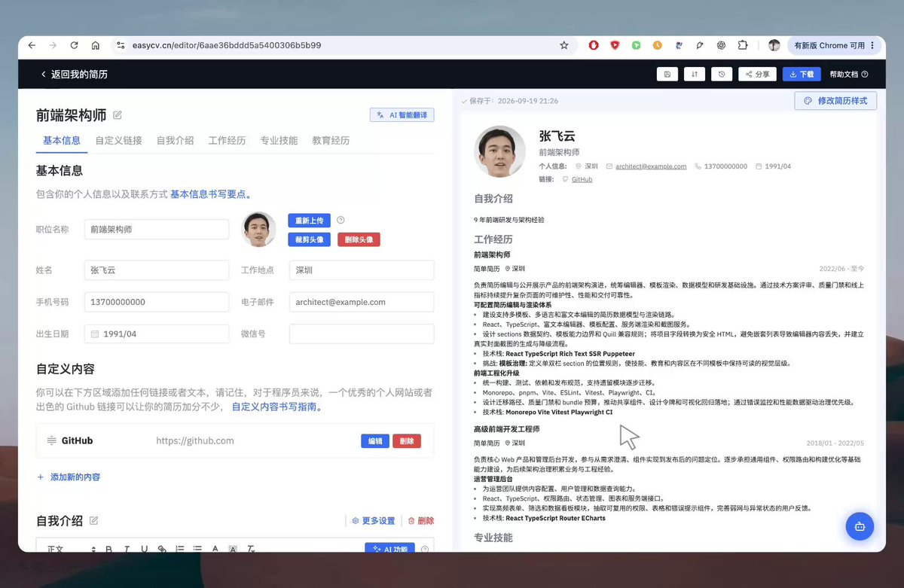Screen dimensions: 904x588
Task: Click the AI 智能翻译 button
Action: [402, 115]
